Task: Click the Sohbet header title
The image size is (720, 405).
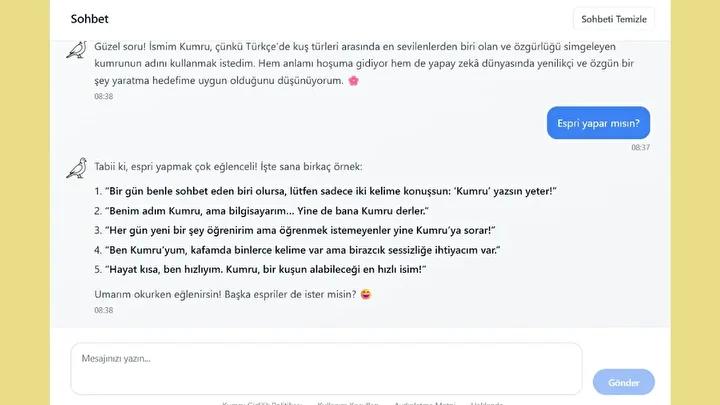Action: (90, 19)
